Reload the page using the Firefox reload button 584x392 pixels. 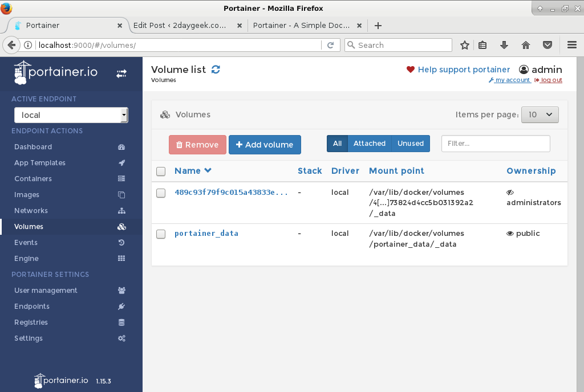[330, 45]
